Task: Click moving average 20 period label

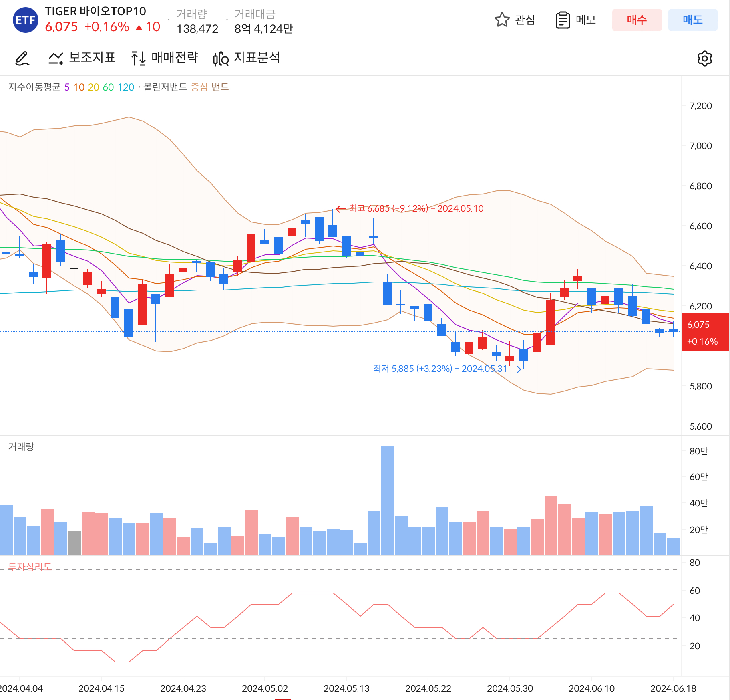Action: (93, 87)
